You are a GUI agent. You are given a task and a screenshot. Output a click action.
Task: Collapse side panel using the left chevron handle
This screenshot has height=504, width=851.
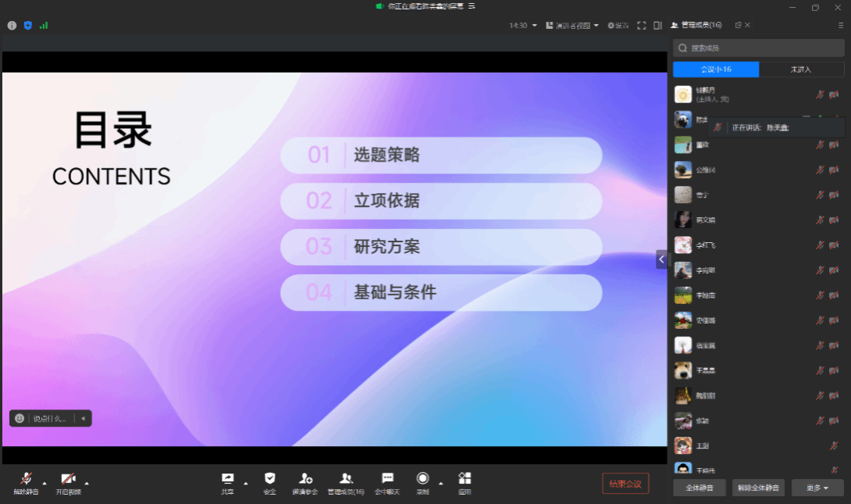(662, 259)
